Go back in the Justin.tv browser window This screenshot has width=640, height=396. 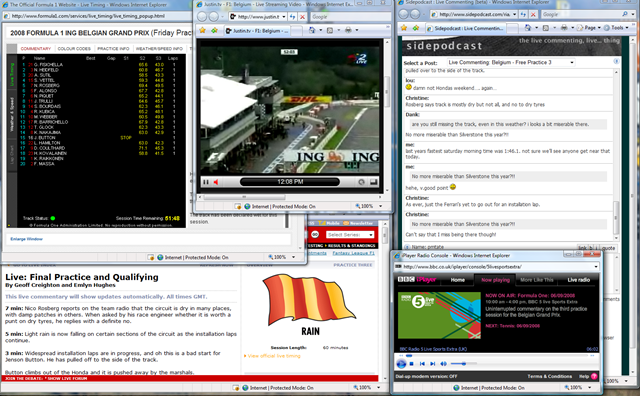pyautogui.click(x=202, y=16)
